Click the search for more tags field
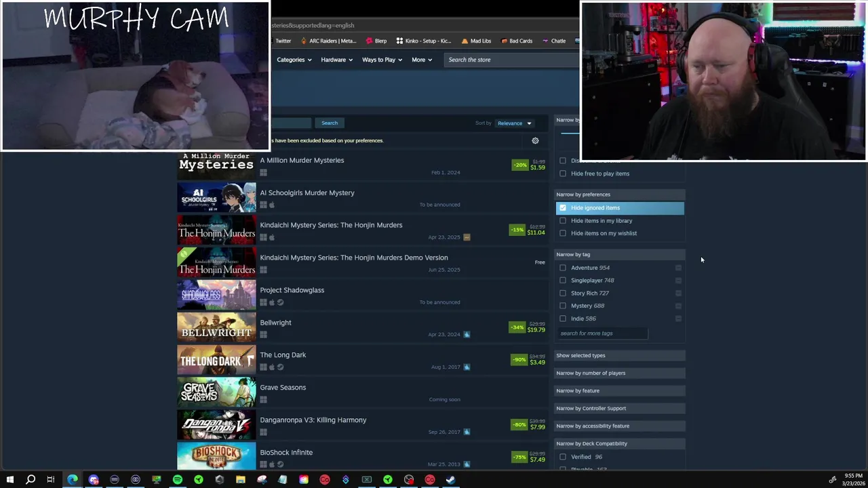This screenshot has height=488, width=868. click(603, 333)
